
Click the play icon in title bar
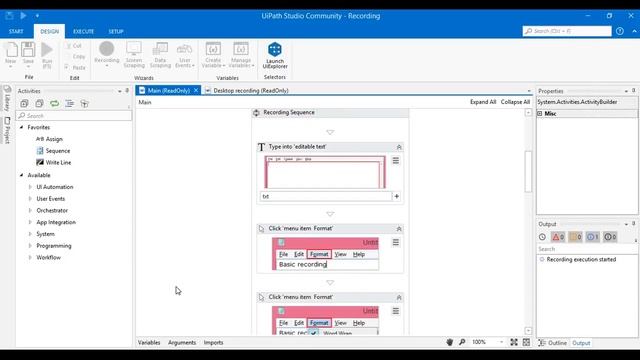23,16
